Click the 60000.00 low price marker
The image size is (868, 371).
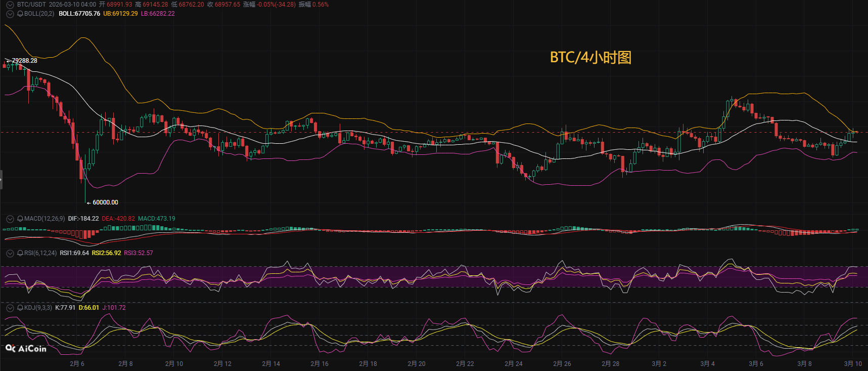point(105,202)
